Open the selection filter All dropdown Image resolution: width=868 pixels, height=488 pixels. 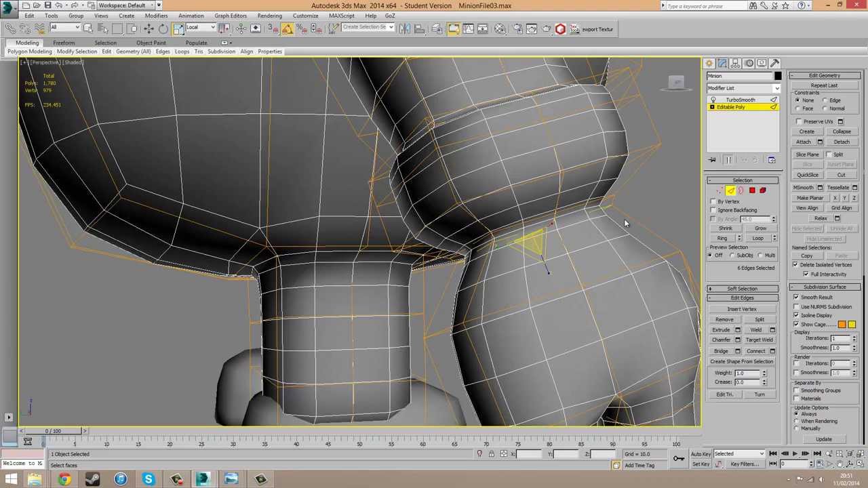64,28
